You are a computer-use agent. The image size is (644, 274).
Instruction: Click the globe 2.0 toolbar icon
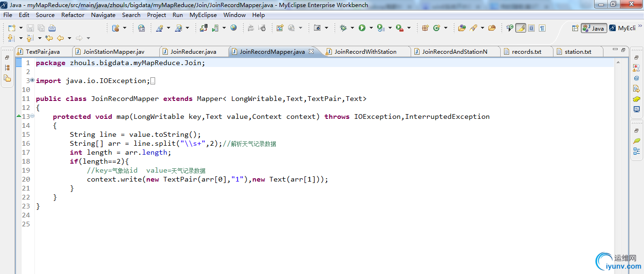(x=141, y=28)
